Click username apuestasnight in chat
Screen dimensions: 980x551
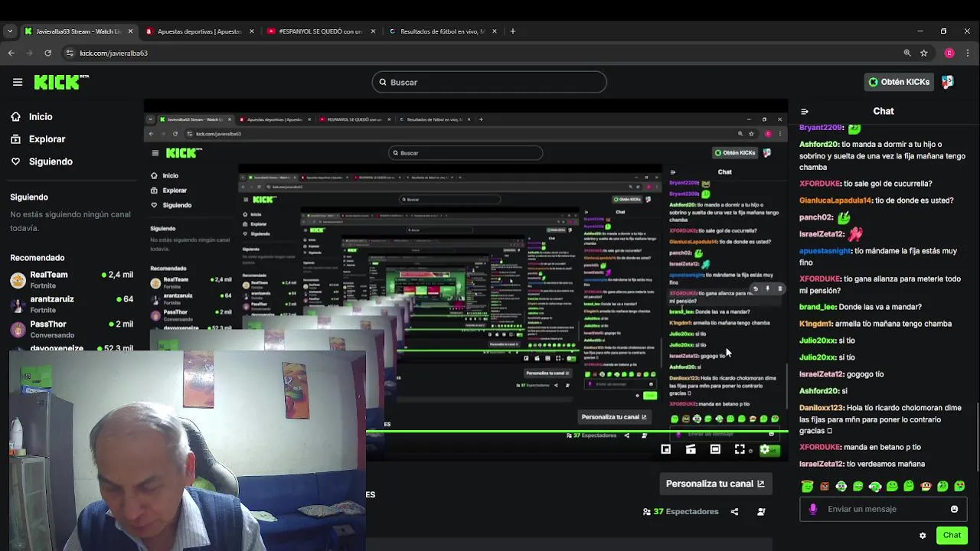coord(825,251)
